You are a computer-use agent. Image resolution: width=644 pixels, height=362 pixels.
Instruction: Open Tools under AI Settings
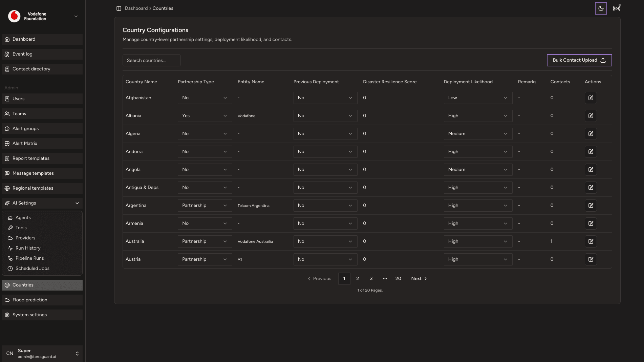click(x=42, y=228)
